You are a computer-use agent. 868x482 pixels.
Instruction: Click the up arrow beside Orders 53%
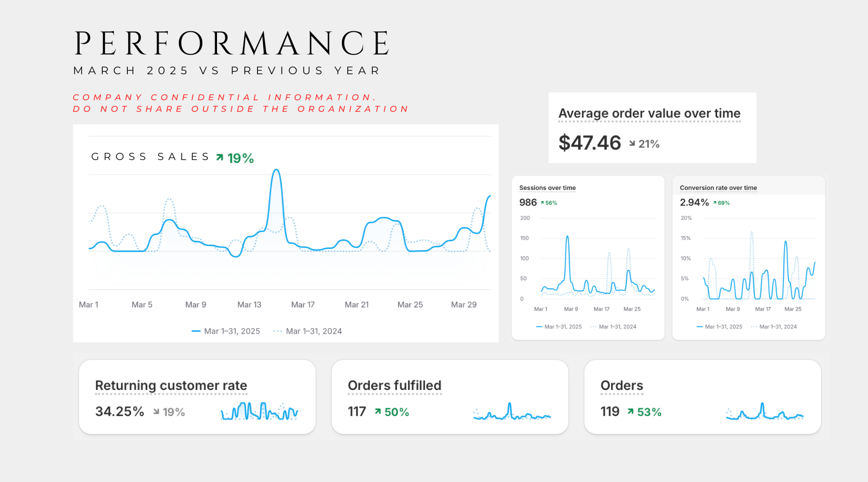[x=630, y=412]
